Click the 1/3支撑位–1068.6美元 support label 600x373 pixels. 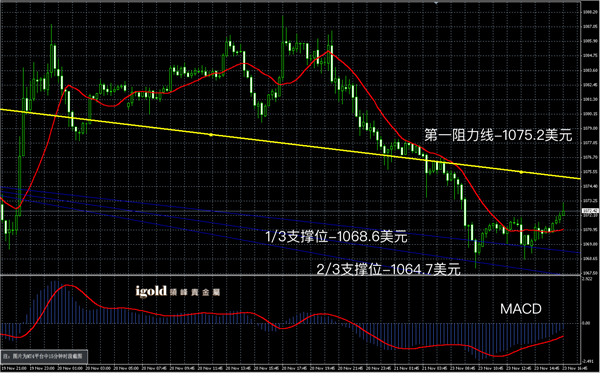(x=336, y=237)
